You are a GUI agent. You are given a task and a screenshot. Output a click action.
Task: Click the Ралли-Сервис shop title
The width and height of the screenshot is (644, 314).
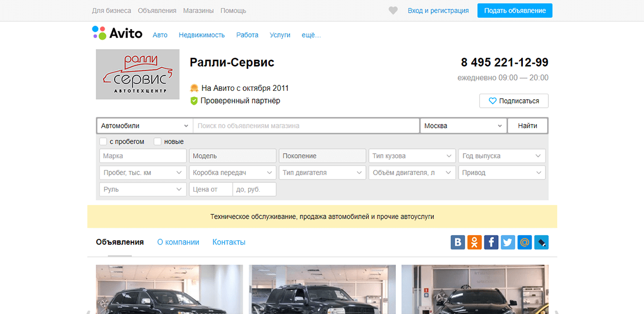click(232, 62)
